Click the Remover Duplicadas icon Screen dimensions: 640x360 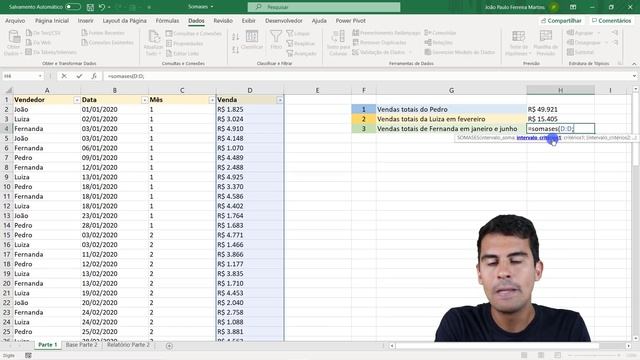(356, 42)
